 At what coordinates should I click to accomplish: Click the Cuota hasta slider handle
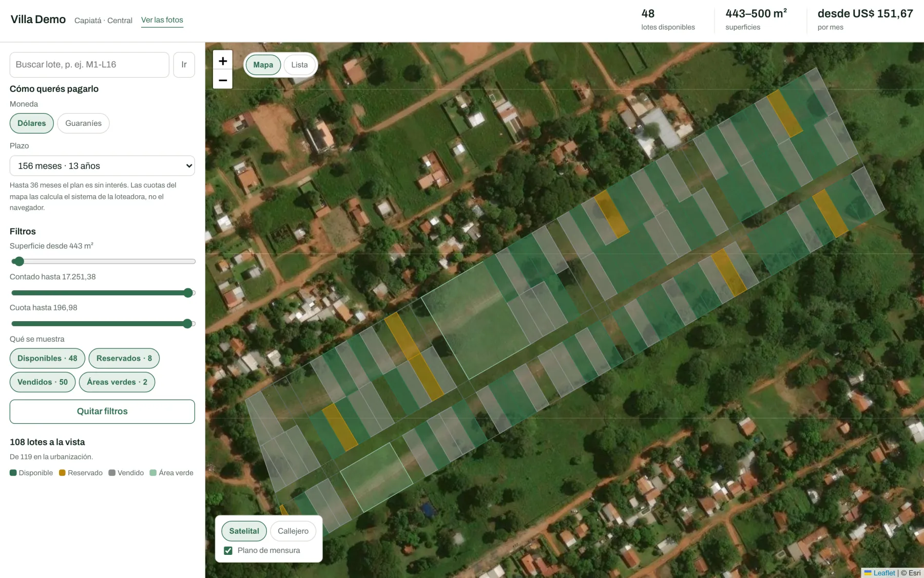pos(188,324)
